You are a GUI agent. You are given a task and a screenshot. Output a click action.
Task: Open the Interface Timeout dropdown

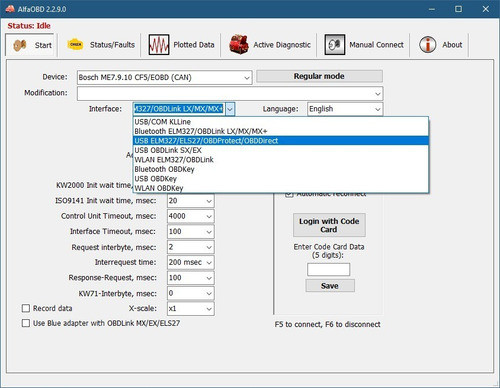[x=209, y=232]
